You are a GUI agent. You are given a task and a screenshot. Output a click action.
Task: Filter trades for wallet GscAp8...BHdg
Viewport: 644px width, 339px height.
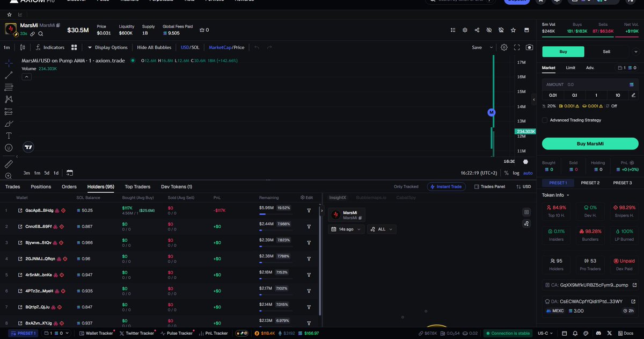point(309,211)
